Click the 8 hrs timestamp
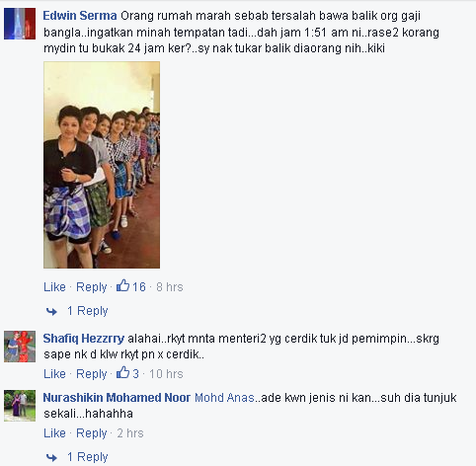This screenshot has width=476, height=466. pos(170,287)
